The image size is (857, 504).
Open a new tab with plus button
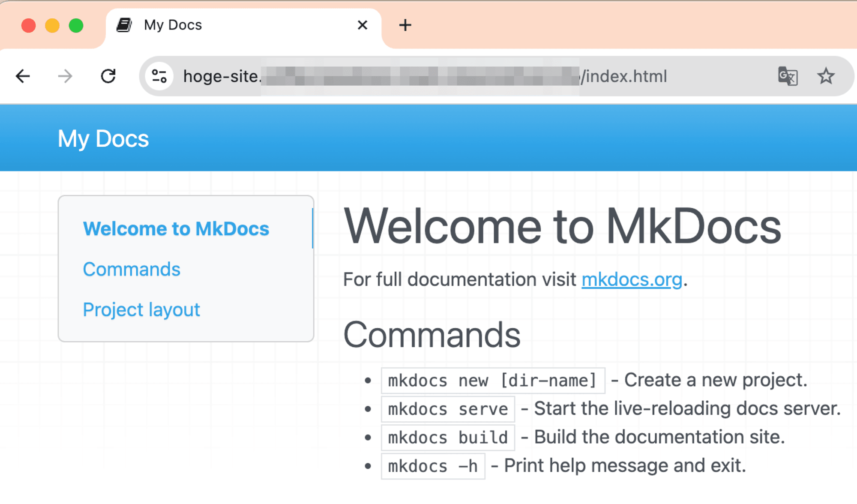pos(405,25)
